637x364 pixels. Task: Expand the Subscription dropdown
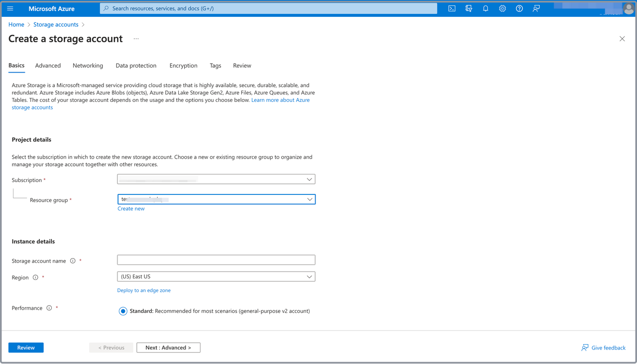tap(216, 180)
